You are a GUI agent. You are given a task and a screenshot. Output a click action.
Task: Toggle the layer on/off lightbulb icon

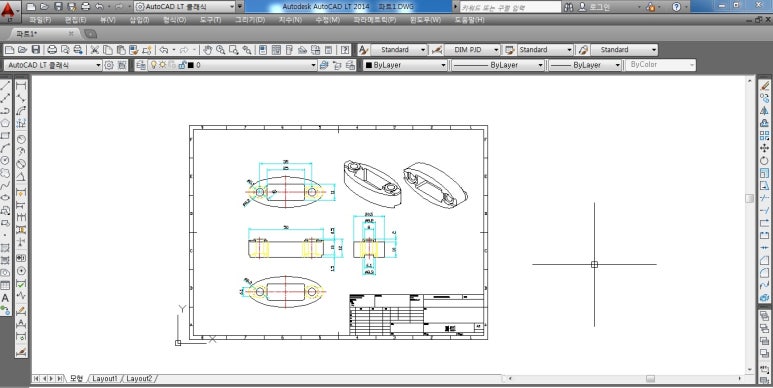153,65
